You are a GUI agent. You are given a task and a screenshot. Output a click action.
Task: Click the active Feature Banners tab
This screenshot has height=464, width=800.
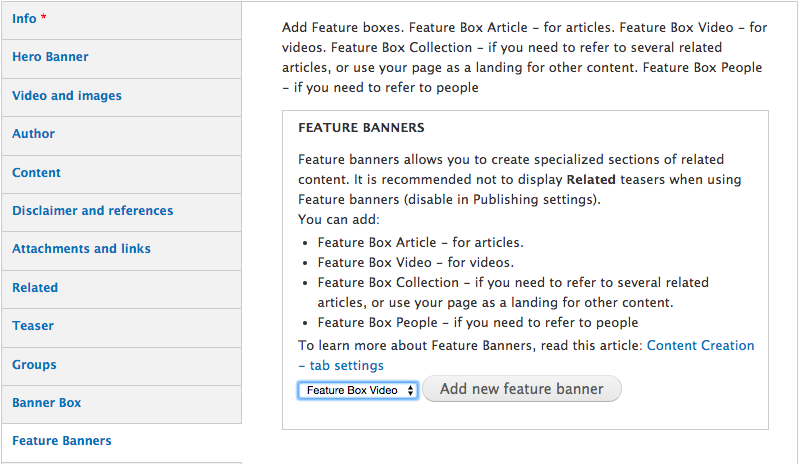[62, 441]
